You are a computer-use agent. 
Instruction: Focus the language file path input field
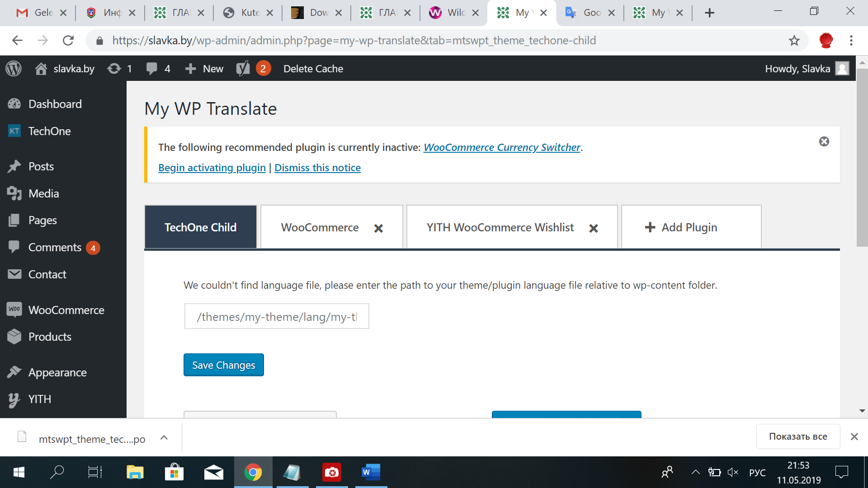point(277,316)
